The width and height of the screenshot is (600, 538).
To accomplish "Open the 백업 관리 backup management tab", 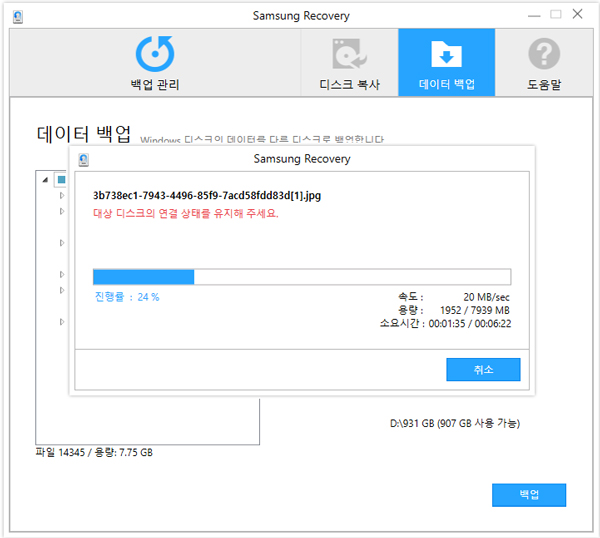I will [155, 62].
